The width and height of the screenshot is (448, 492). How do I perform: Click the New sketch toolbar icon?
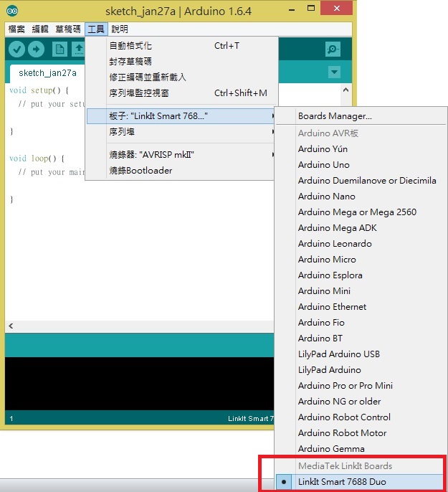point(59,49)
